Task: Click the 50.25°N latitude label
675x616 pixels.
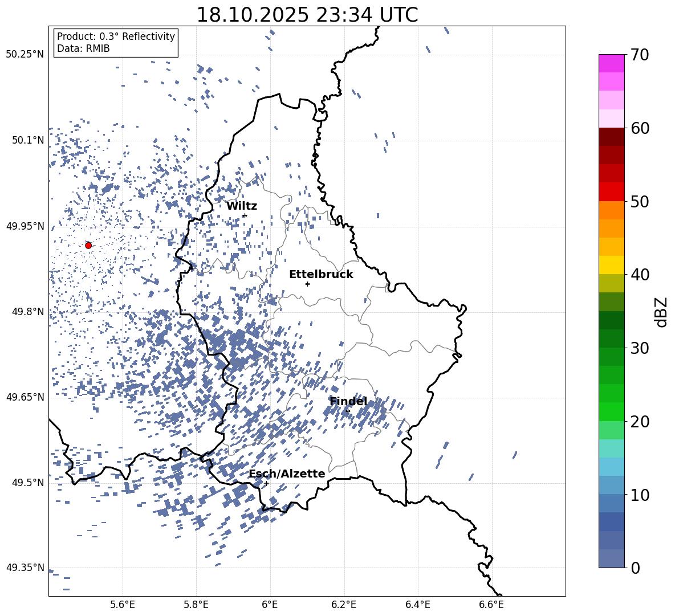Action: (x=25, y=55)
